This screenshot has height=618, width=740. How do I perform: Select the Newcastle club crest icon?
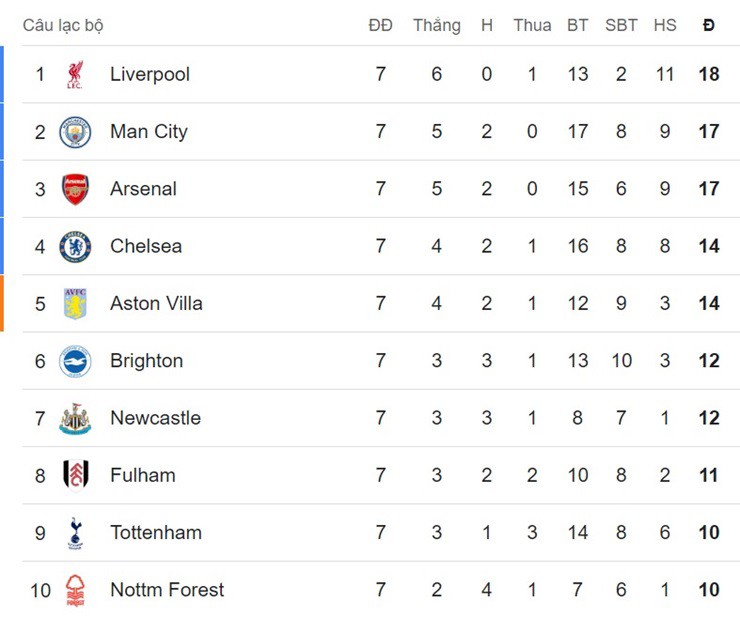pos(75,418)
